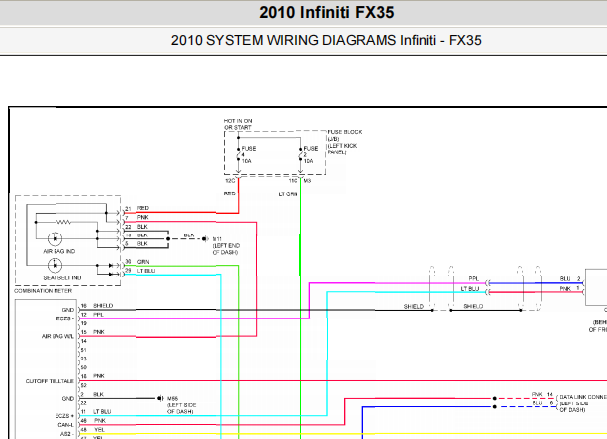Screen dimensions: 607x439
Task: Select the "BLU 2" wire label
Action: tap(570, 279)
